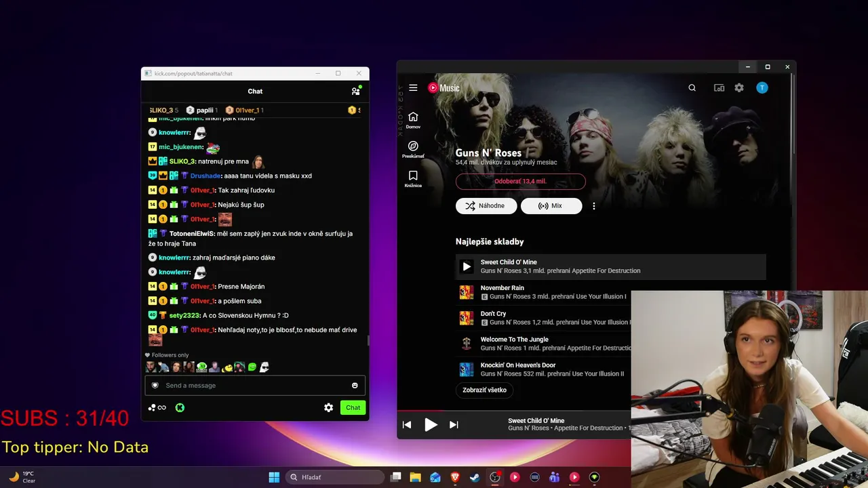Insert the white sunglasses ghost emote

[264, 367]
